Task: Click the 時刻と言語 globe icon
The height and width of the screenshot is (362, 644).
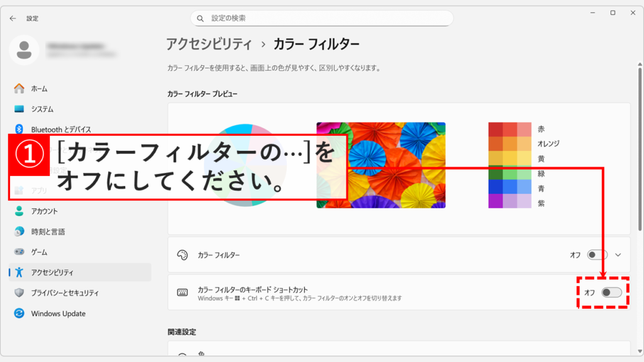Action: (19, 232)
